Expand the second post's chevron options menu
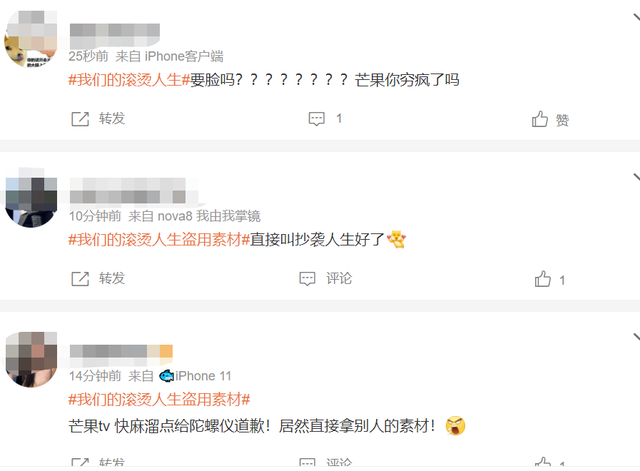Screen dimensions: 640x471 click(636, 177)
